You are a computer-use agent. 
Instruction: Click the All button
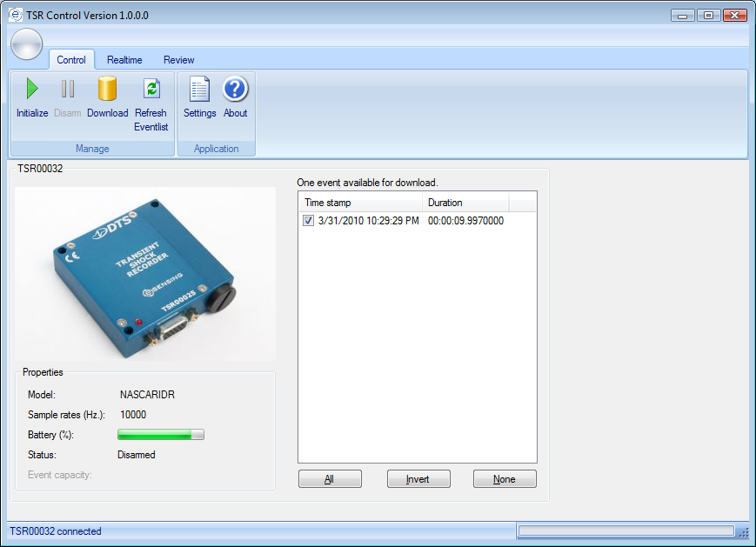pos(330,479)
